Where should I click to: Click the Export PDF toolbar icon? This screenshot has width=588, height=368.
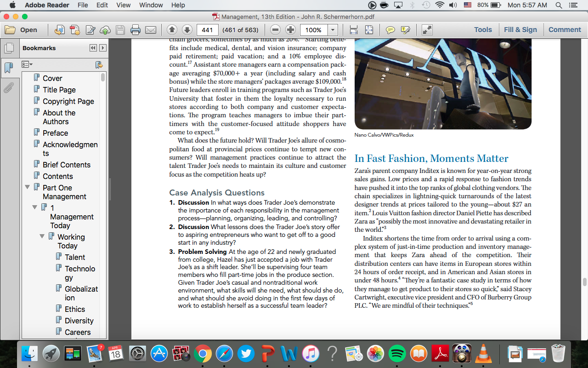coord(75,30)
